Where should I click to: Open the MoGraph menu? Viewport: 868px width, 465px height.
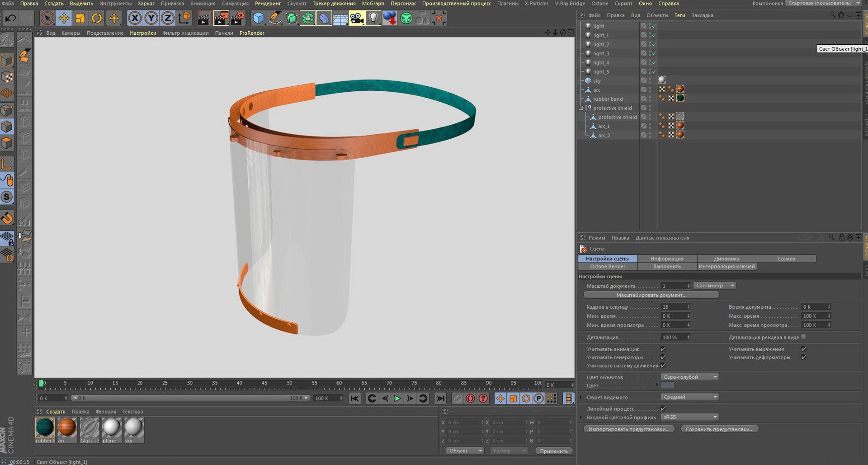pyautogui.click(x=373, y=4)
